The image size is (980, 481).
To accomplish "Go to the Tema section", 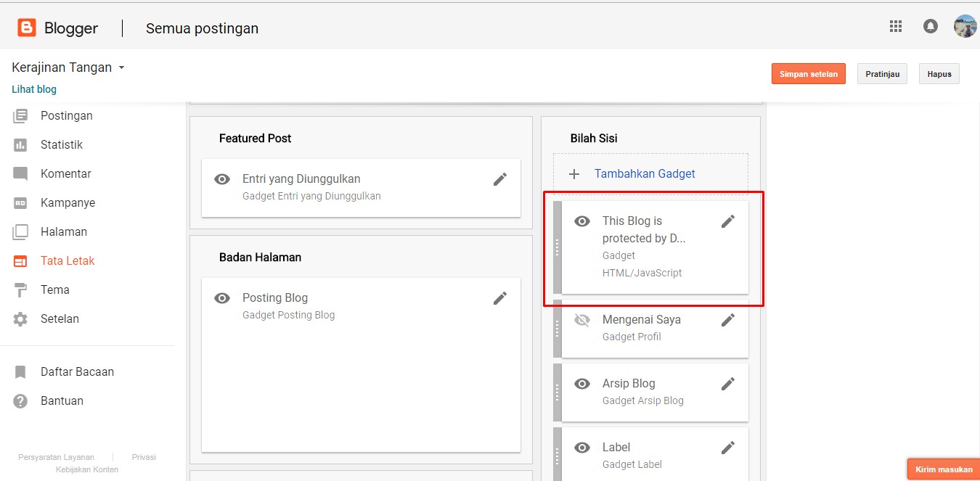I will pyautogui.click(x=54, y=290).
